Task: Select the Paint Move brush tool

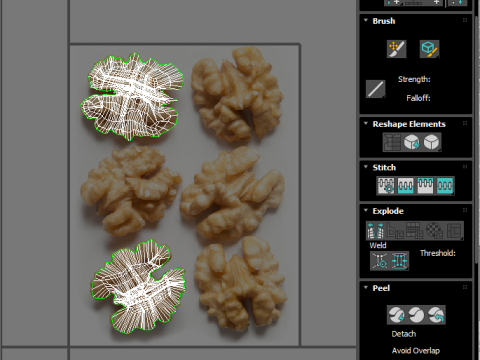Action: coord(396,49)
